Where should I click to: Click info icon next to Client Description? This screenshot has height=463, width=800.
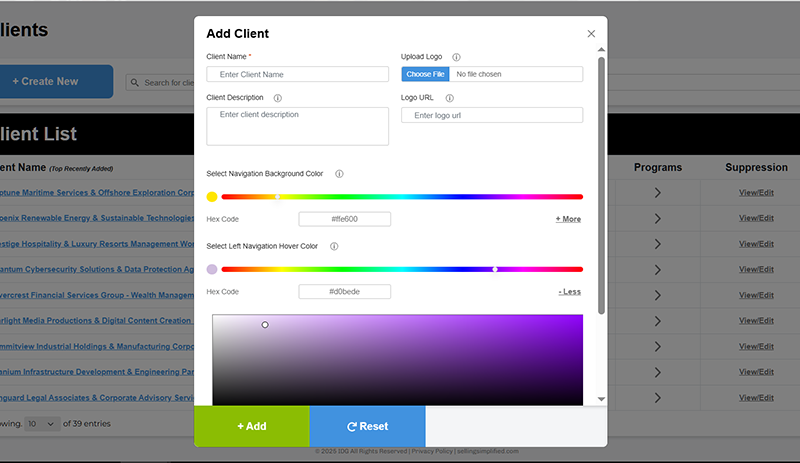(277, 98)
